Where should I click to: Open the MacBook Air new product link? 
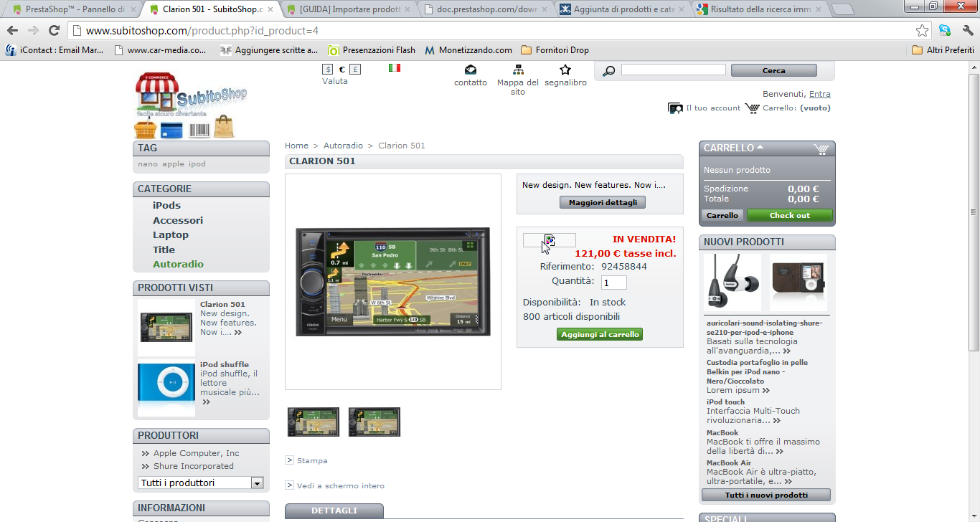pos(729,462)
